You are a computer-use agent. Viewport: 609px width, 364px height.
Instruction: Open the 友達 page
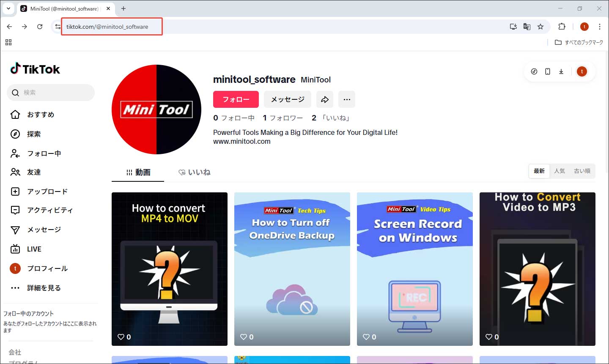click(25, 172)
